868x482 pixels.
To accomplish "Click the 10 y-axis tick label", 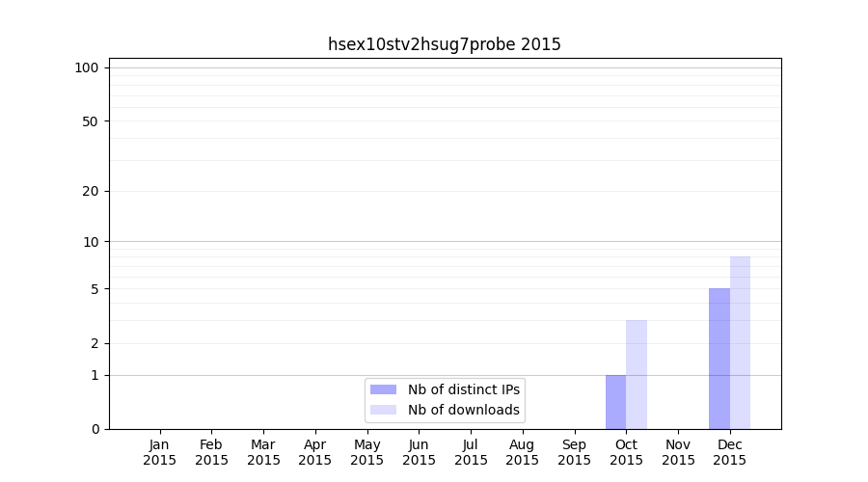I will [90, 242].
